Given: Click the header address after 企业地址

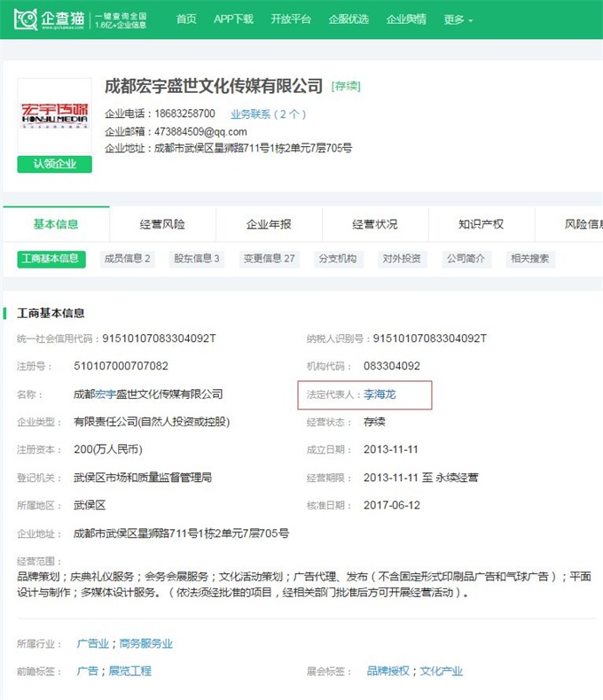Looking at the screenshot, I should click(254, 148).
